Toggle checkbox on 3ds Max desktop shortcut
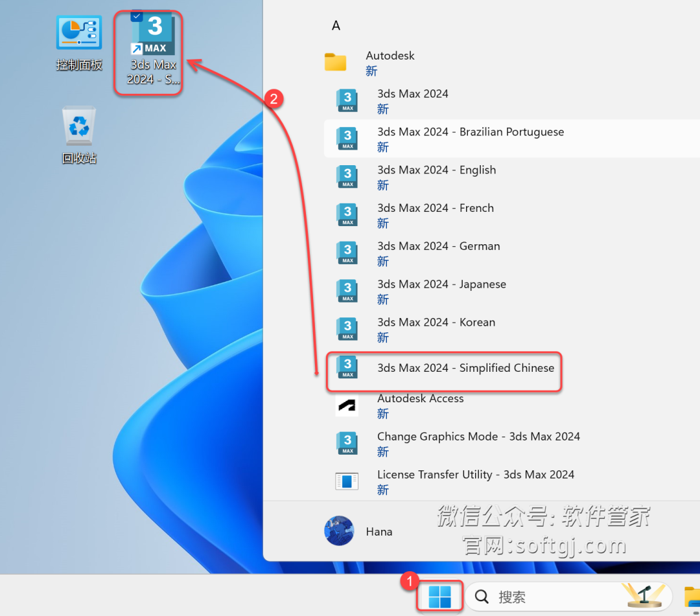 [137, 16]
